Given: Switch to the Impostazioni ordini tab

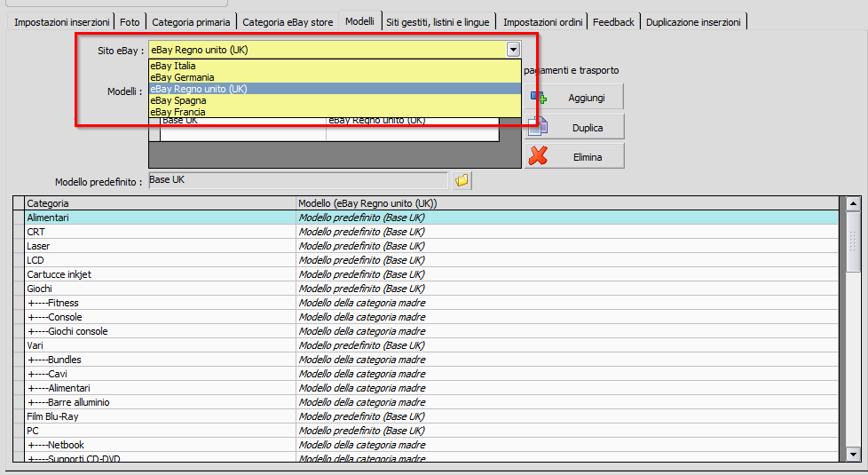Looking at the screenshot, I should click(542, 22).
